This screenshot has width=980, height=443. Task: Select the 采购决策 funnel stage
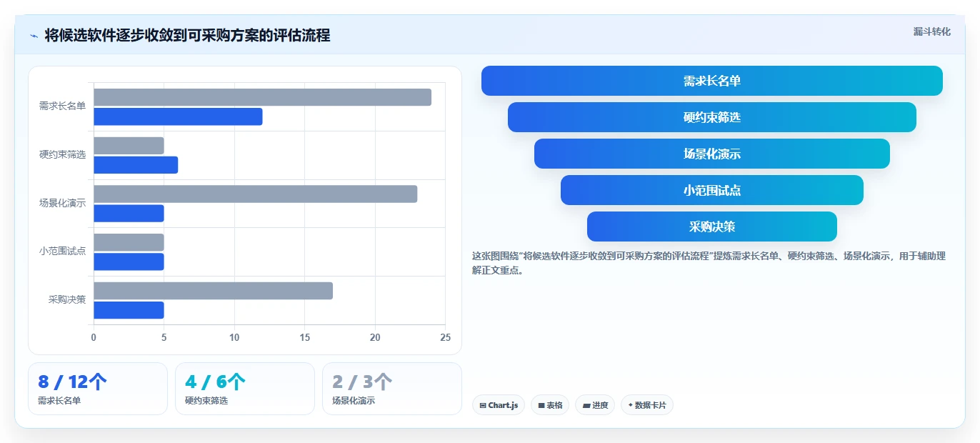click(712, 227)
